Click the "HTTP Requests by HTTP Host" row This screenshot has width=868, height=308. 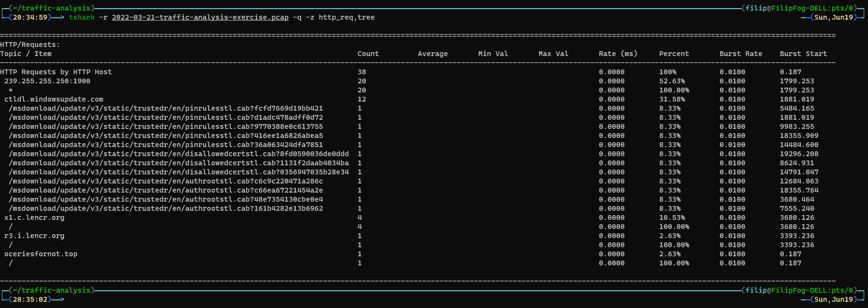56,72
